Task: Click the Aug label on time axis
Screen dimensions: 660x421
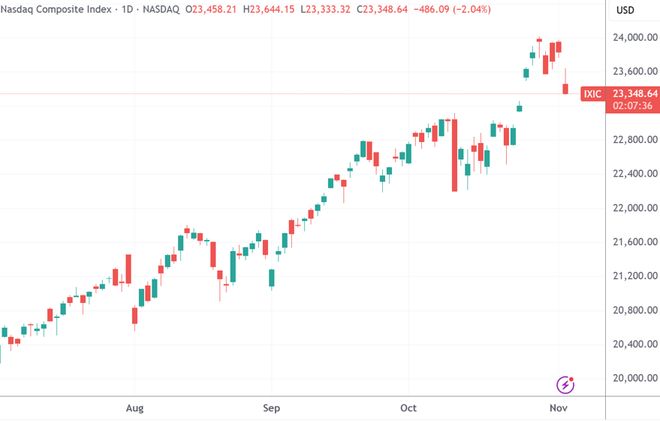Action: 137,408
